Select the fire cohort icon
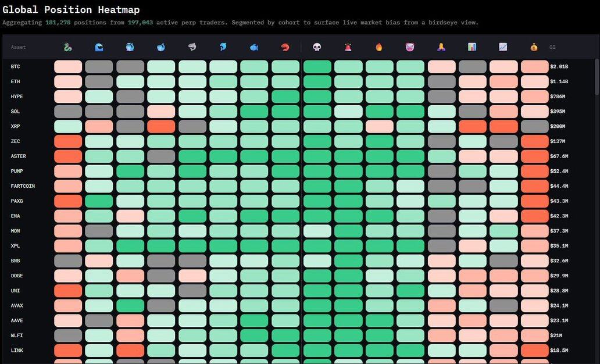Image resolution: width=600 pixels, height=364 pixels. click(379, 47)
